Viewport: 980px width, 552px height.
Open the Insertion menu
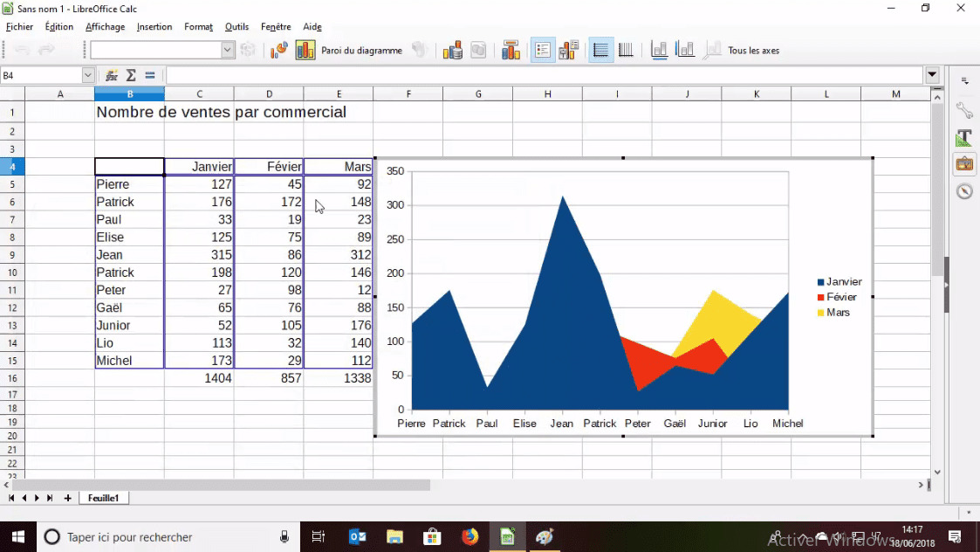154,26
